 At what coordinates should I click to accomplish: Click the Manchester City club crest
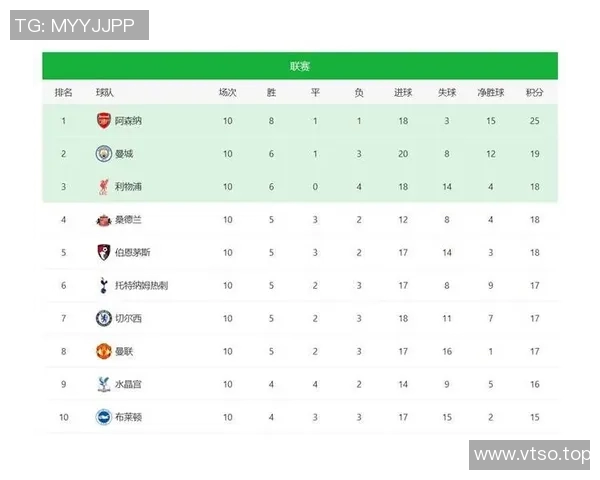pos(103,154)
